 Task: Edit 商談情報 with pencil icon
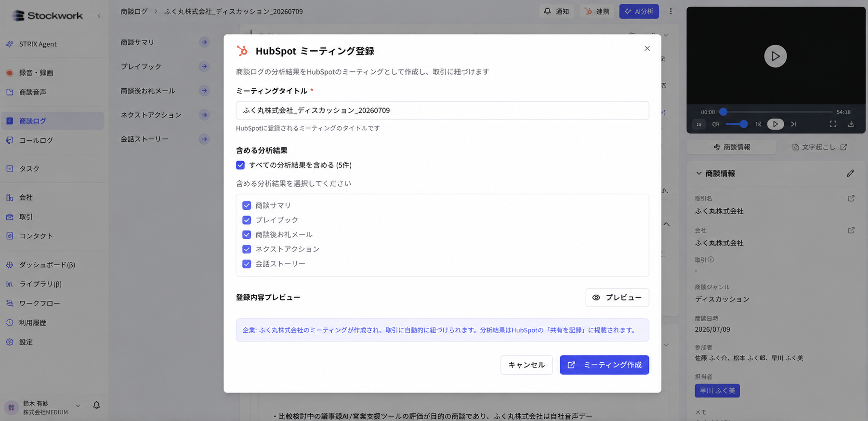[851, 174]
